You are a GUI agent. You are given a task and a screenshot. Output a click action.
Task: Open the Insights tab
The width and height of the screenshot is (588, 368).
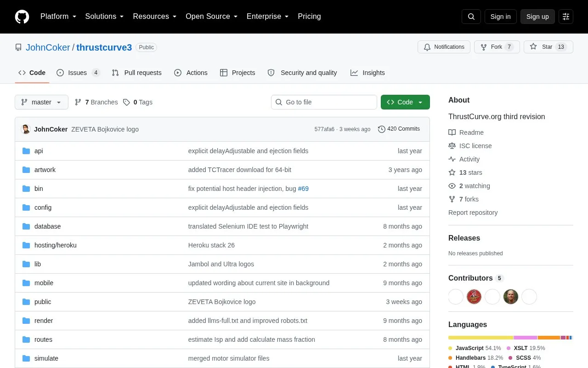(367, 73)
